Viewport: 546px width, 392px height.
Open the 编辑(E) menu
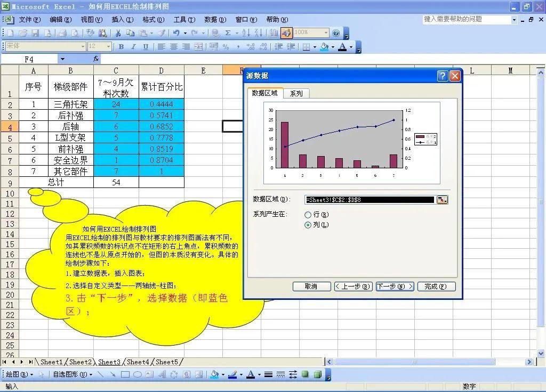pyautogui.click(x=61, y=20)
